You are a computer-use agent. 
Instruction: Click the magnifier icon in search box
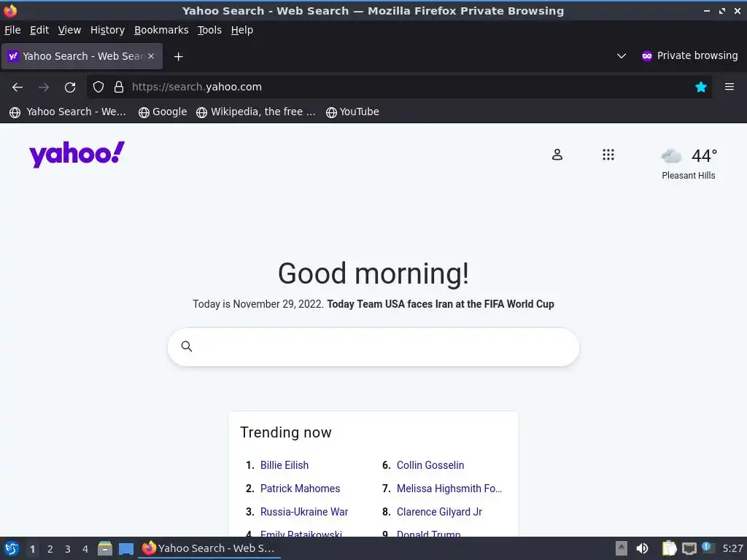187,346
